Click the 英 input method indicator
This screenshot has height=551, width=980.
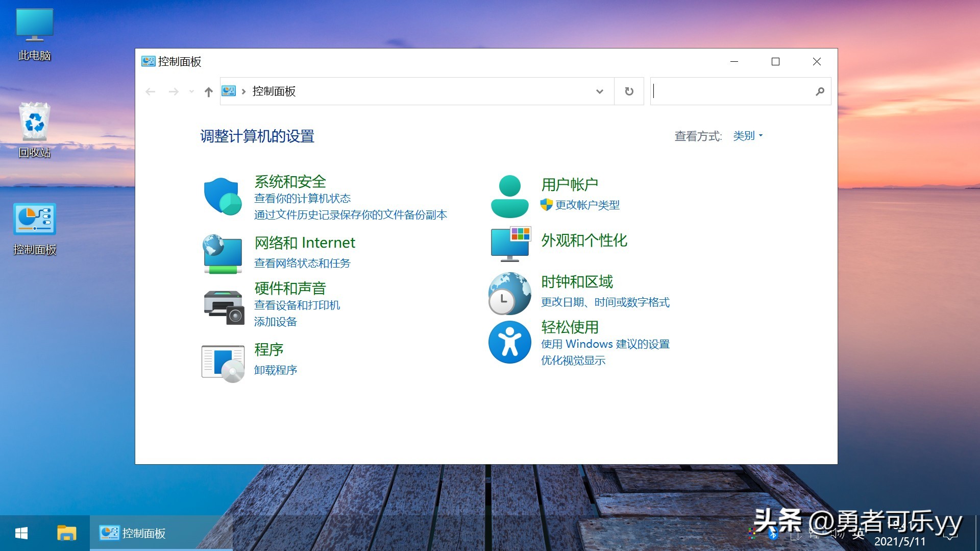click(859, 533)
